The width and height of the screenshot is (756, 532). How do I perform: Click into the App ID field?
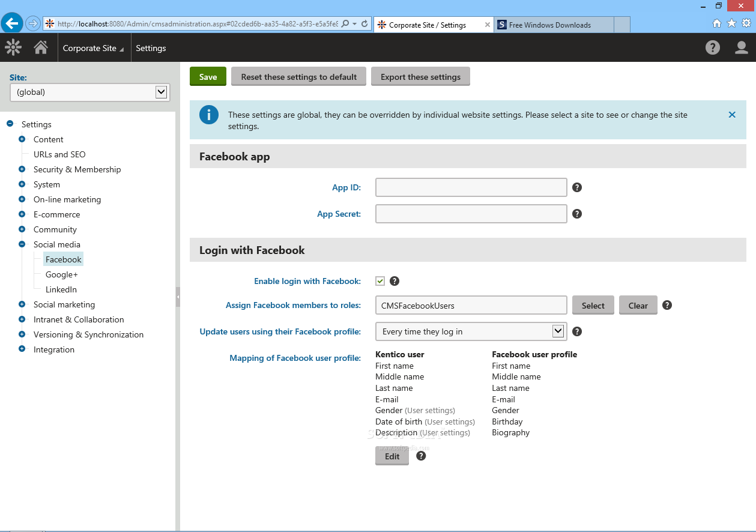point(471,187)
